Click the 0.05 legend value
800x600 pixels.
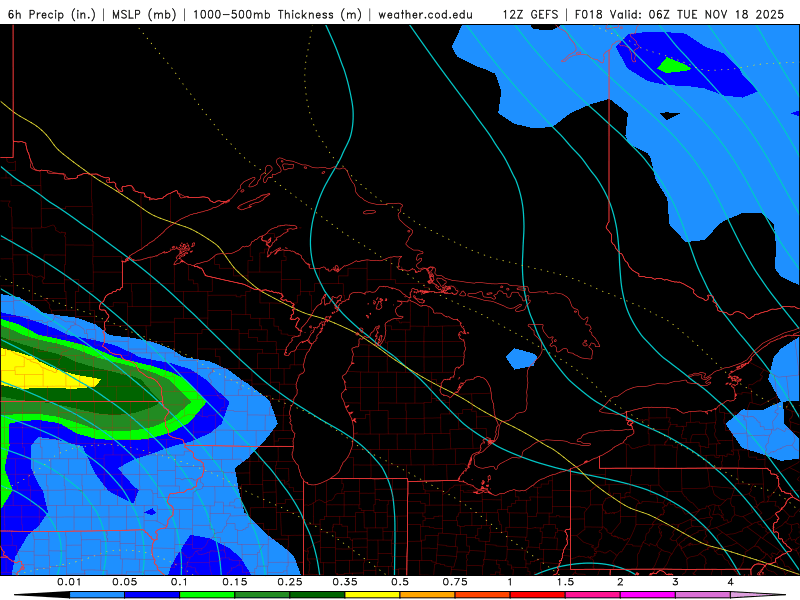(x=124, y=582)
